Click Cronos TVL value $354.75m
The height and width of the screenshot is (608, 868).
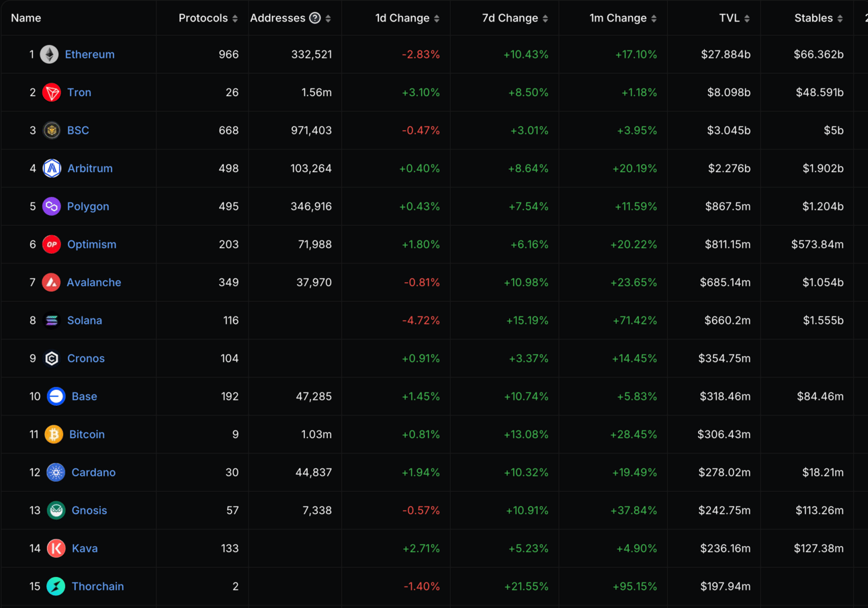pos(724,359)
